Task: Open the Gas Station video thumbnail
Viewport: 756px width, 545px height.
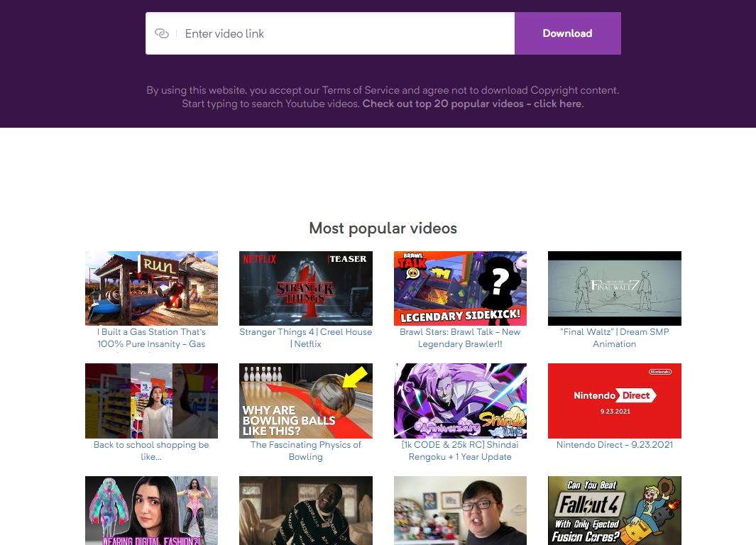Action: [x=151, y=288]
